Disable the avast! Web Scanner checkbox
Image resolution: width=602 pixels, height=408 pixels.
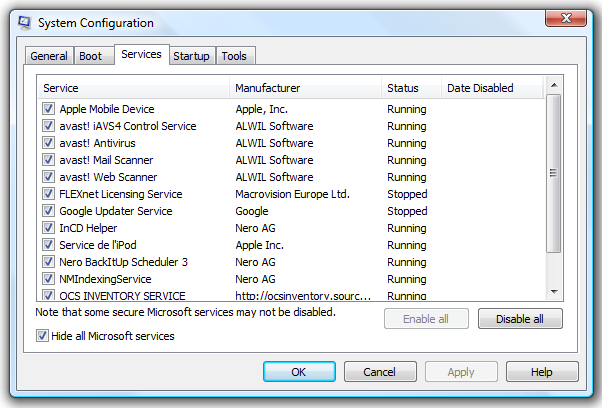(x=48, y=177)
